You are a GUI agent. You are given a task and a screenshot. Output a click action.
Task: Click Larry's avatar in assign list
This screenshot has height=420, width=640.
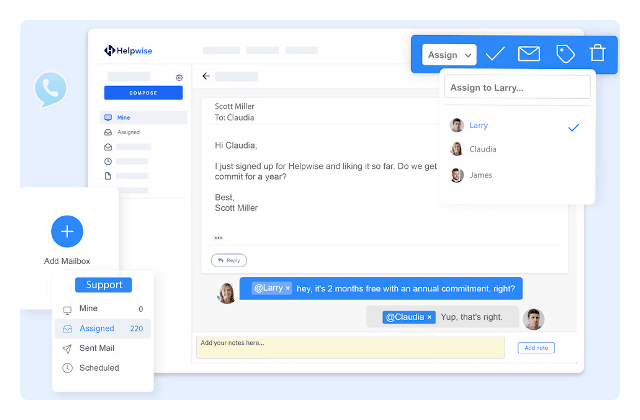tap(456, 125)
